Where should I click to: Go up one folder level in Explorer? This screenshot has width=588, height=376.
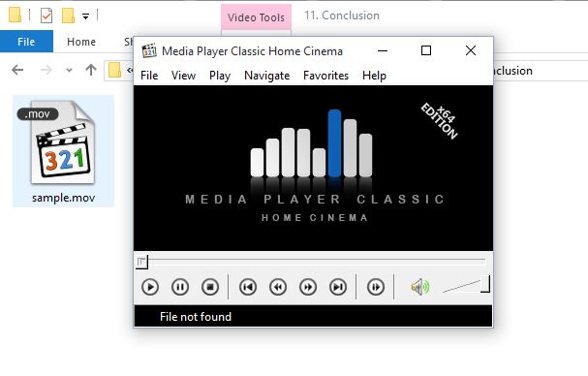(91, 70)
